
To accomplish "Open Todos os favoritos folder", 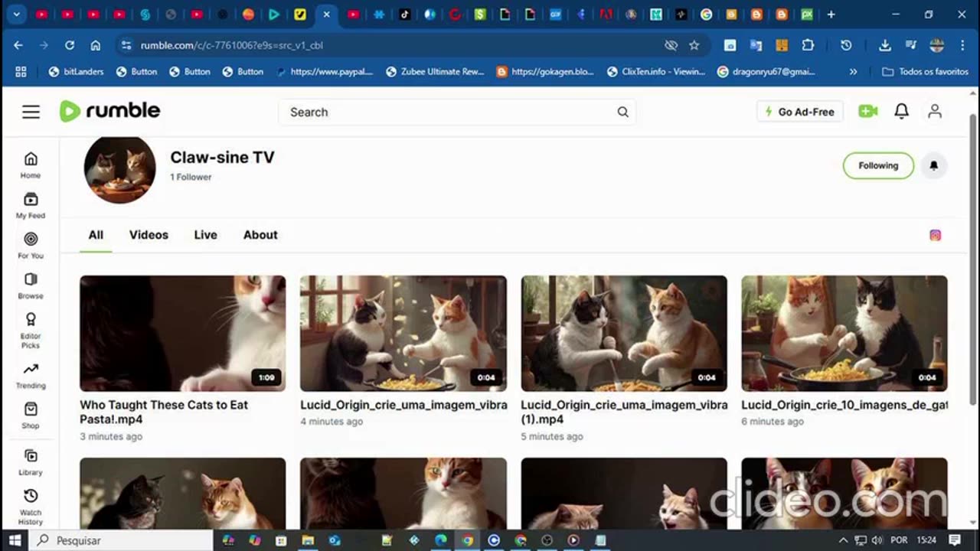I will pyautogui.click(x=925, y=71).
